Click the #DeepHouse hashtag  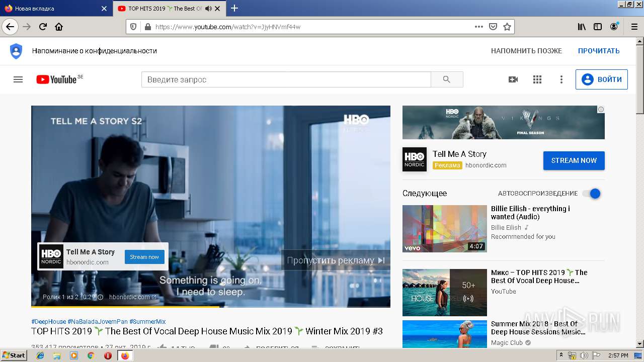(48, 322)
